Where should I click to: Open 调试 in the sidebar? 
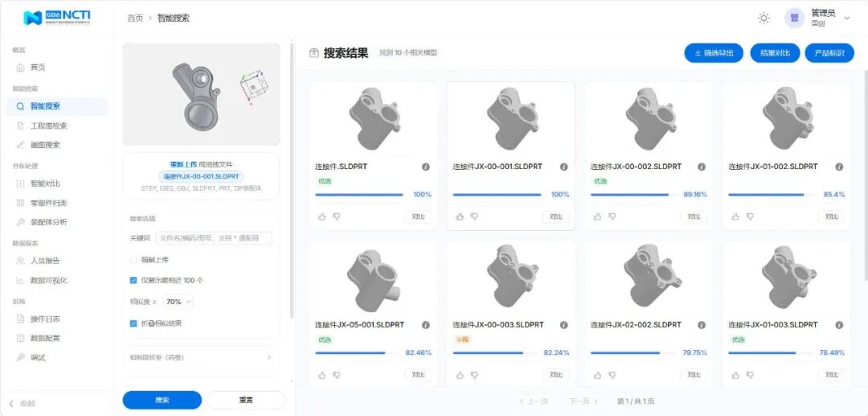[56, 357]
